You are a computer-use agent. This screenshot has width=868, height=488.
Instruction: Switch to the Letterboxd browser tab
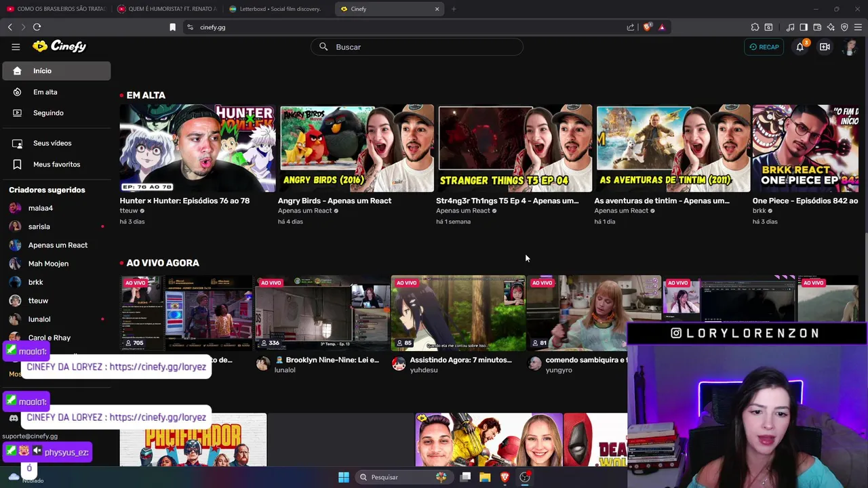click(278, 9)
